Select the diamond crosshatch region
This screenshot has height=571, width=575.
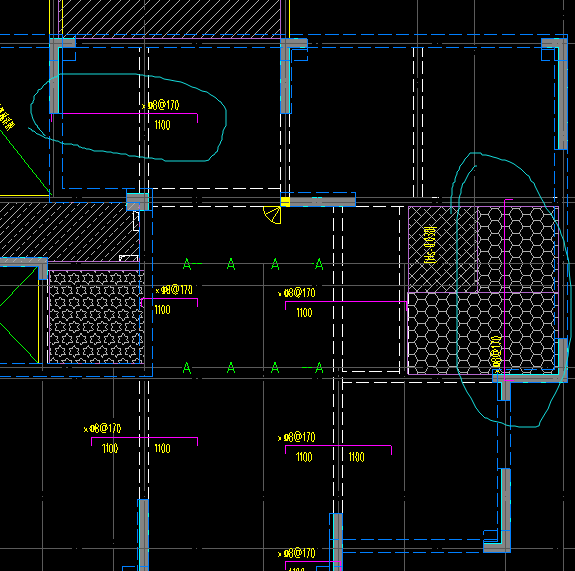pos(443,249)
